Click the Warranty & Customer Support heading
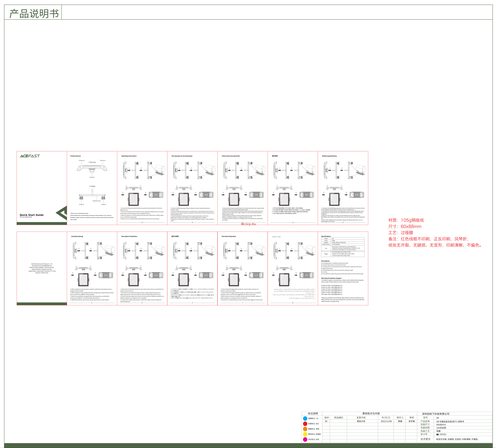Image resolution: width=496 pixels, height=448 pixels. tap(331, 278)
